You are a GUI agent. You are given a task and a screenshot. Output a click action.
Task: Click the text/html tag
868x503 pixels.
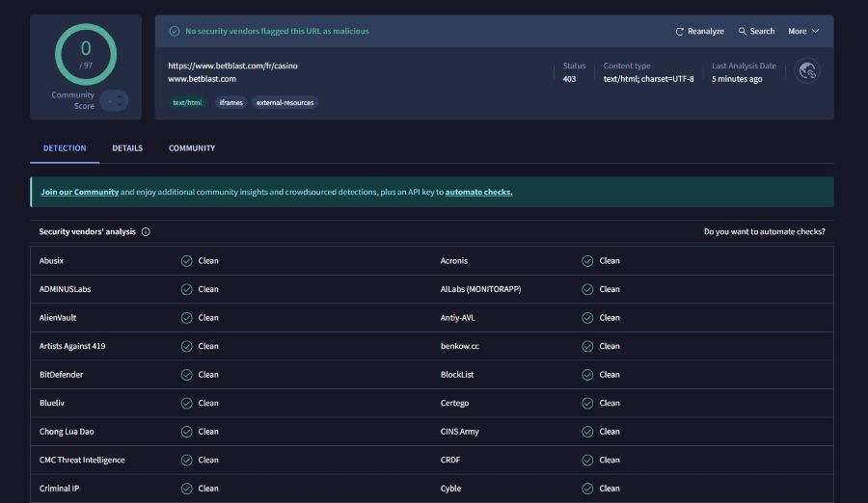187,102
